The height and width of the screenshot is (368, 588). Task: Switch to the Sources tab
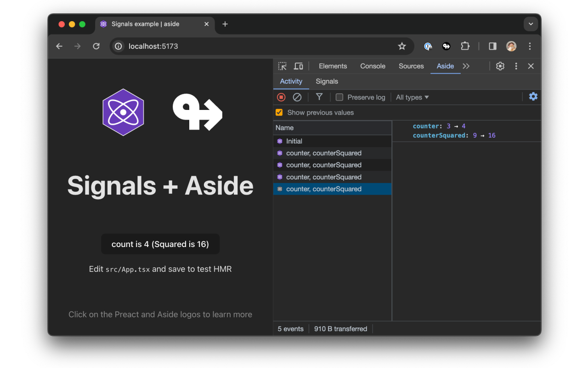[411, 66]
